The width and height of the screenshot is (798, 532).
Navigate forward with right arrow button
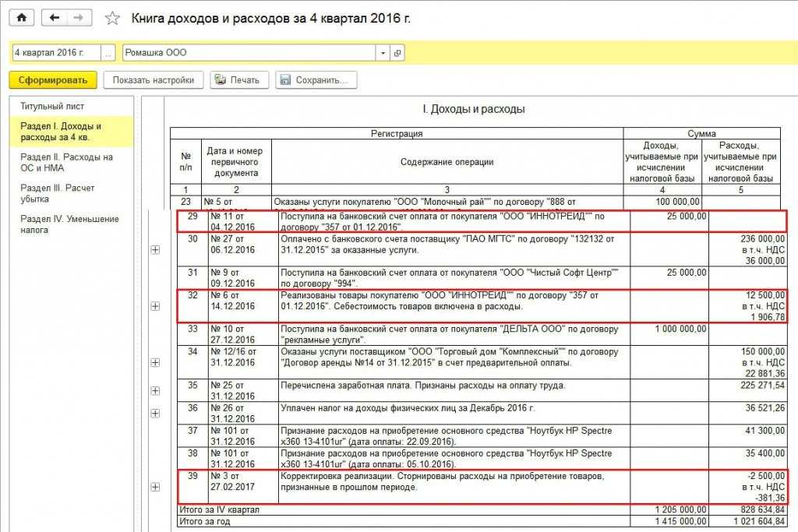coord(79,18)
